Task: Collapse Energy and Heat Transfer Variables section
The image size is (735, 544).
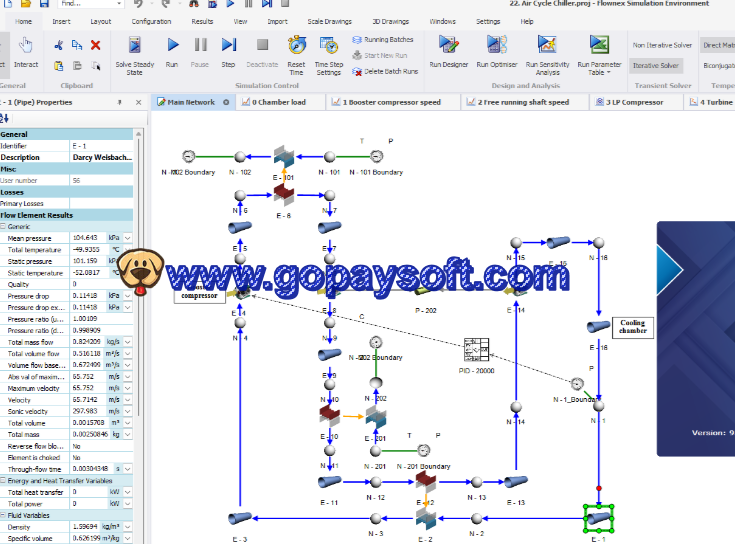Action: pyautogui.click(x=4, y=481)
